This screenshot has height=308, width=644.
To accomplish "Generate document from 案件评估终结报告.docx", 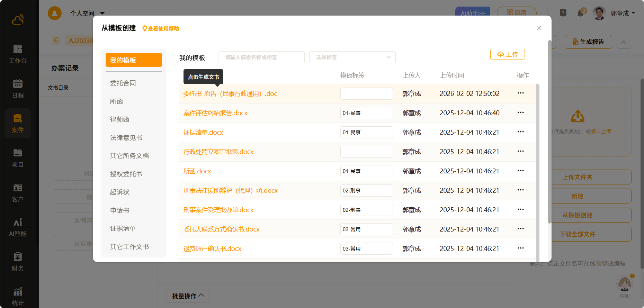I will (215, 113).
